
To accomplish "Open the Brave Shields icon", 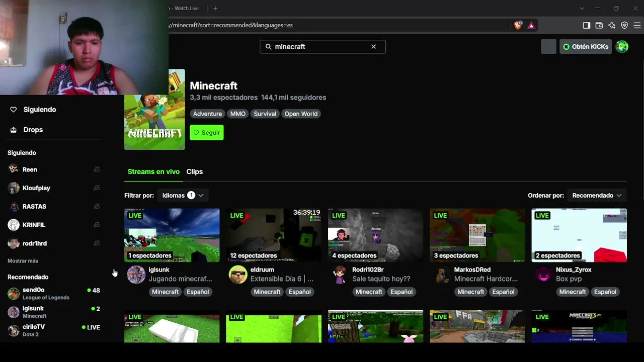I will pos(518,25).
